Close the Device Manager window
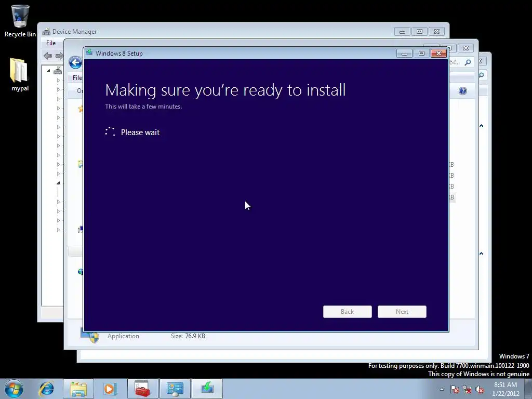Screen dimensions: 532x399 (x=436, y=32)
